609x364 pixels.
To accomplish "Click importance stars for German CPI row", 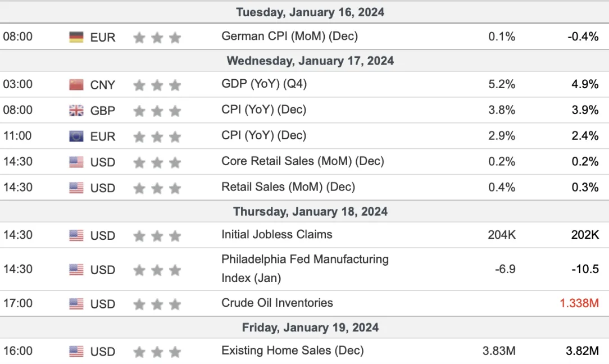I will [x=157, y=38].
